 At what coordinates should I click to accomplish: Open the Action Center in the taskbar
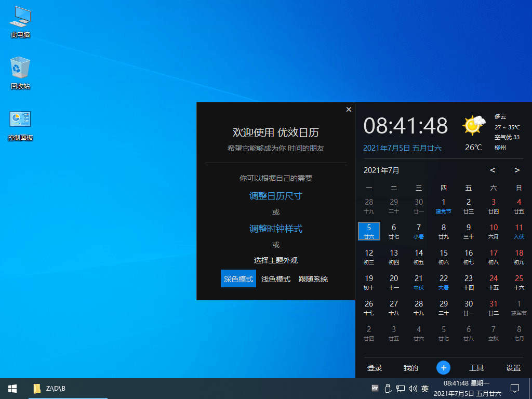(514, 388)
